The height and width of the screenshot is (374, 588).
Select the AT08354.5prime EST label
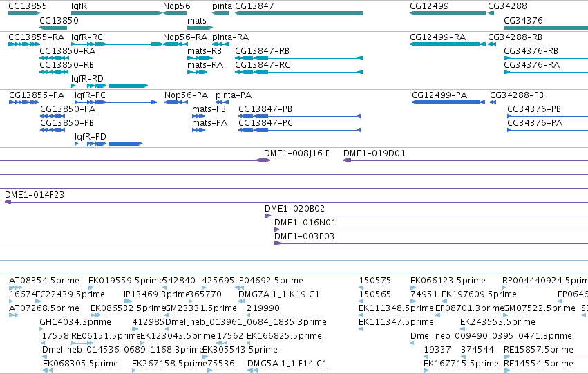point(44,281)
